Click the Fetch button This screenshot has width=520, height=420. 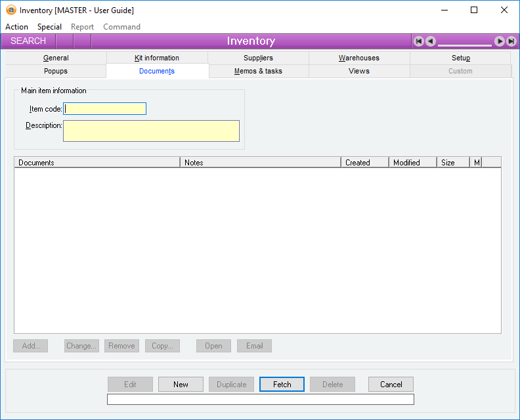coord(282,385)
